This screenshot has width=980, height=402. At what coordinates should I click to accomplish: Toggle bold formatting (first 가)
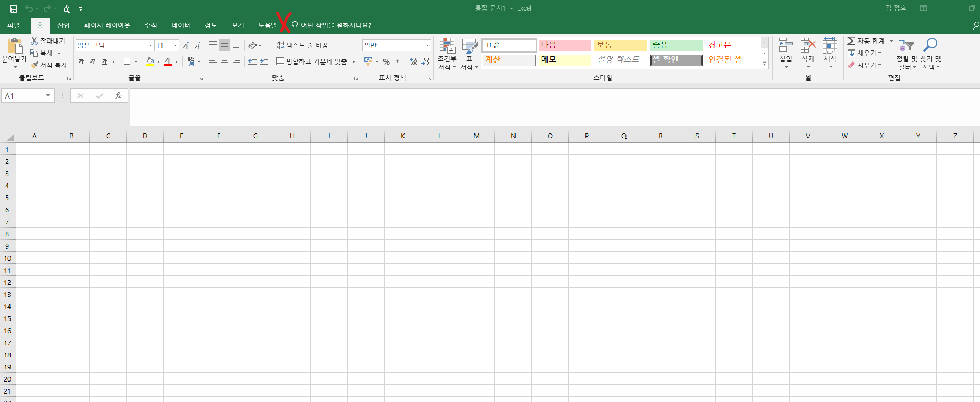[x=81, y=61]
